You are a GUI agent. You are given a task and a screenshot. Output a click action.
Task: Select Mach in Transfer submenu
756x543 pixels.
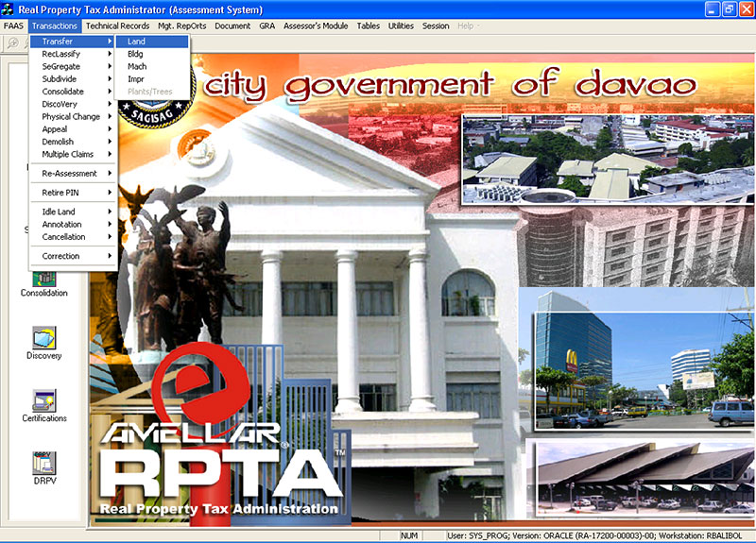pyautogui.click(x=152, y=66)
